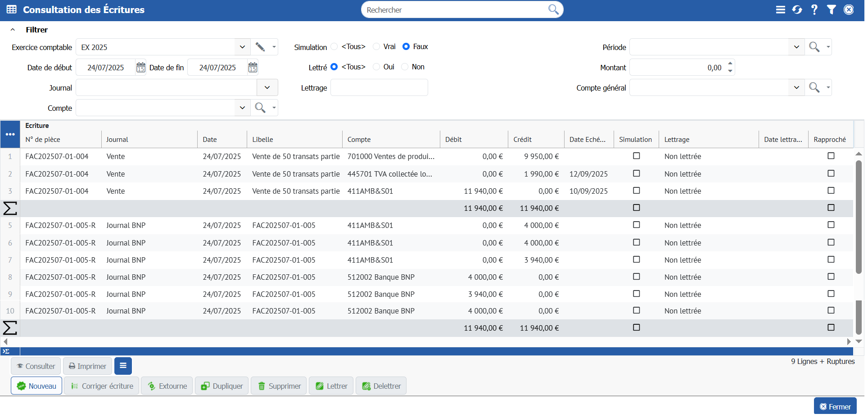Open the hamburger menu in top bar

[x=780, y=9]
